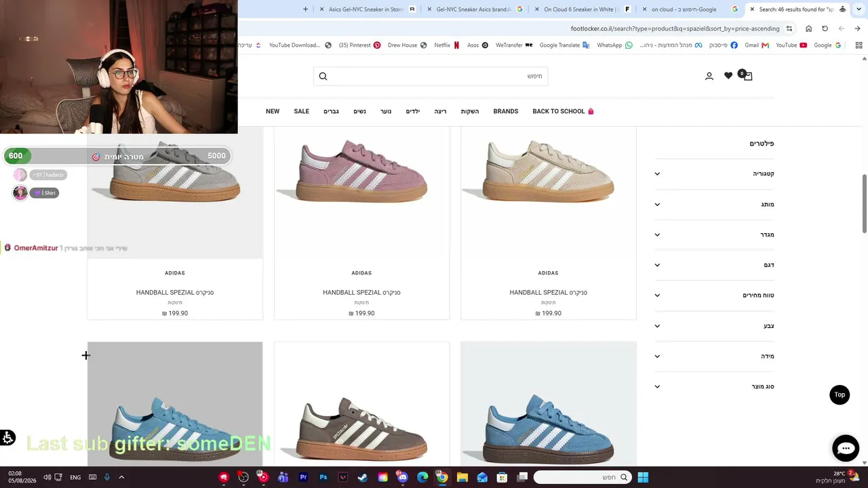Image resolution: width=868 pixels, height=488 pixels.
Task: Open the tab search dropdown arrow
Action: (x=859, y=9)
